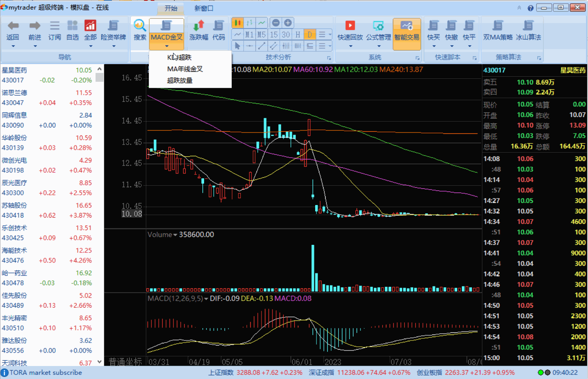Set period to hourly H
Image resolution: width=588 pixels, height=379 pixels.
(298, 34)
